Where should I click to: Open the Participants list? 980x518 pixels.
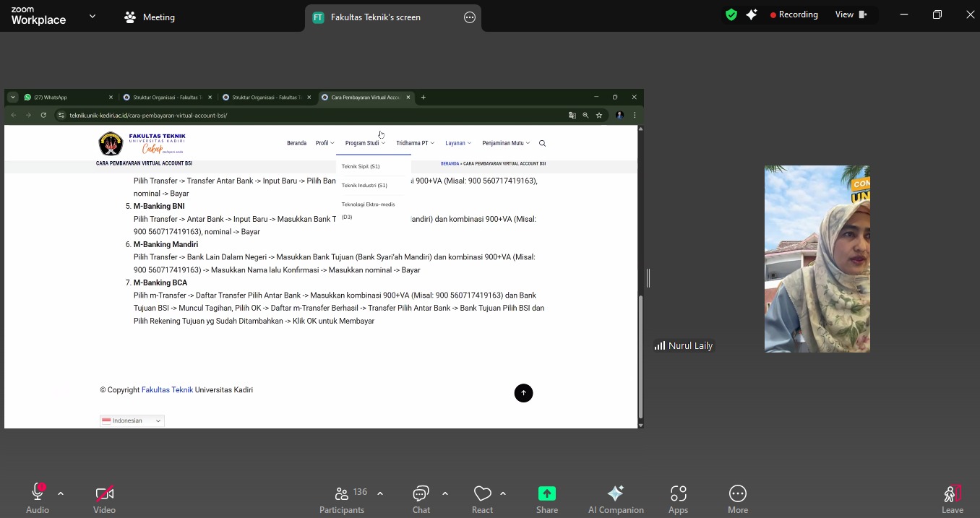click(343, 499)
